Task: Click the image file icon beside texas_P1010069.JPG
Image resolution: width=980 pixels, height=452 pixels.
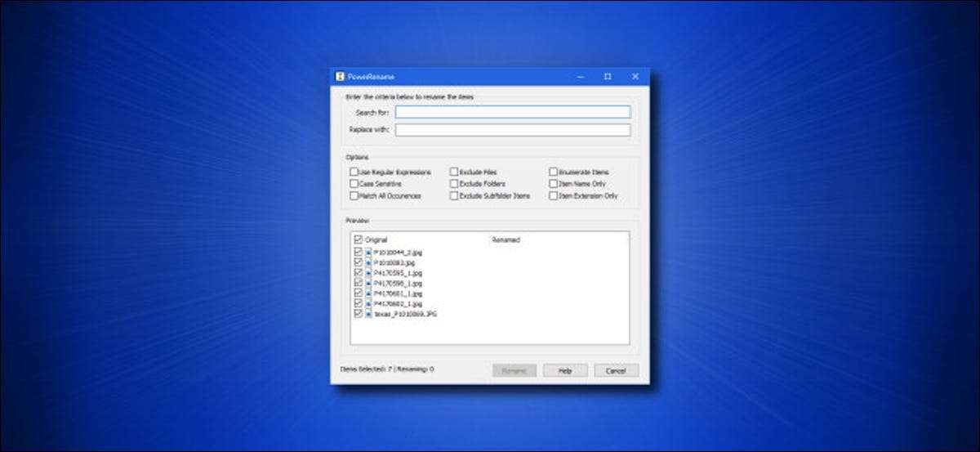Action: click(368, 313)
